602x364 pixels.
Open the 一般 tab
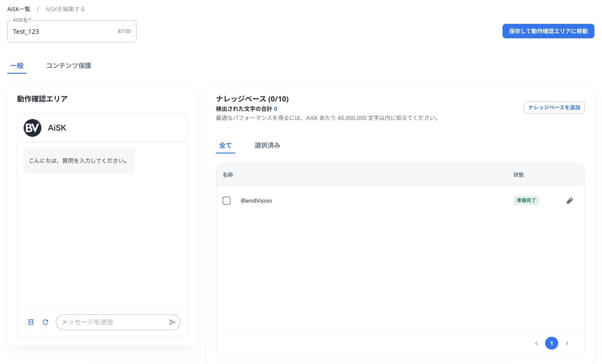(x=17, y=66)
